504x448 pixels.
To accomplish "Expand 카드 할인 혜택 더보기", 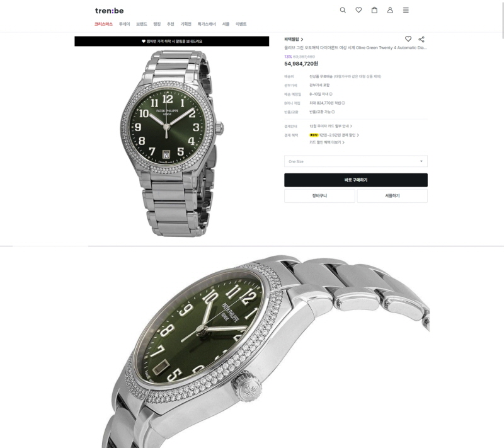I will pyautogui.click(x=326, y=142).
